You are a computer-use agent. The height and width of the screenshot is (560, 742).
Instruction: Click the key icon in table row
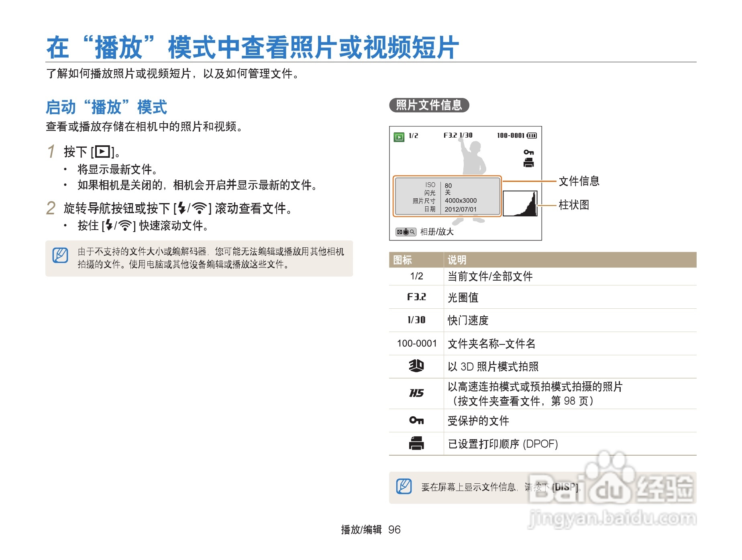(416, 420)
